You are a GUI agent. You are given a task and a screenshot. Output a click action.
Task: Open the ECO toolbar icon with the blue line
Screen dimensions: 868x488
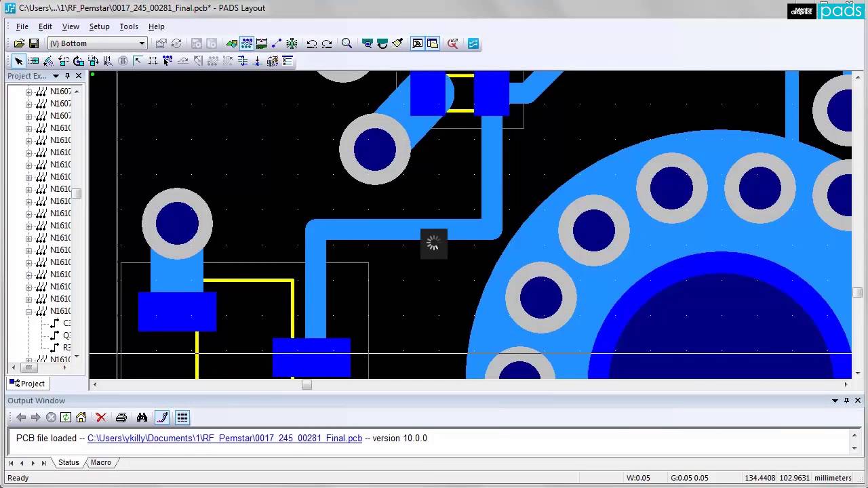point(277,43)
